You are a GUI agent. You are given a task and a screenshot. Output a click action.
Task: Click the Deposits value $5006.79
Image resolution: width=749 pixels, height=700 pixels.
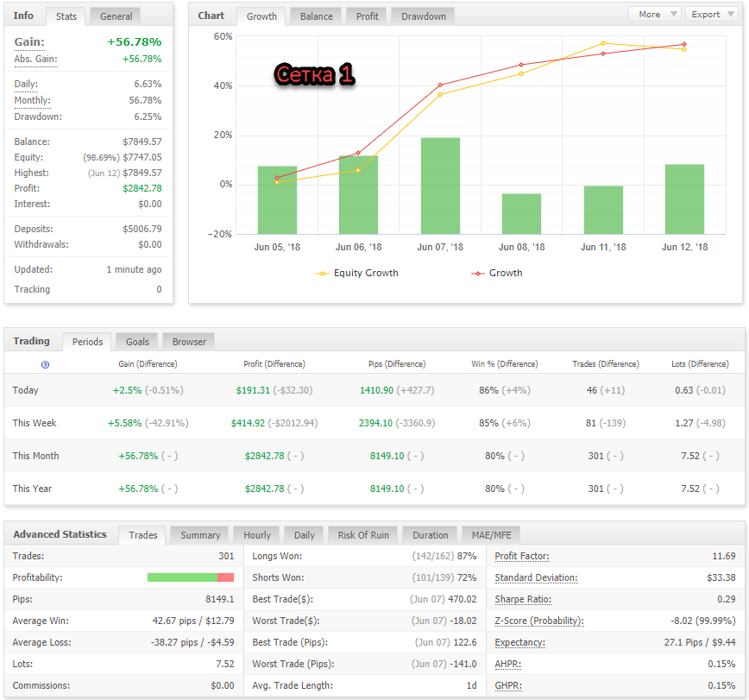click(x=142, y=229)
